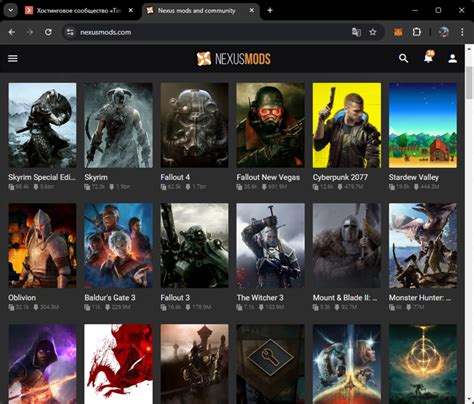Click the Skyrim Special Edi... title link
474x404 pixels.
click(x=42, y=177)
